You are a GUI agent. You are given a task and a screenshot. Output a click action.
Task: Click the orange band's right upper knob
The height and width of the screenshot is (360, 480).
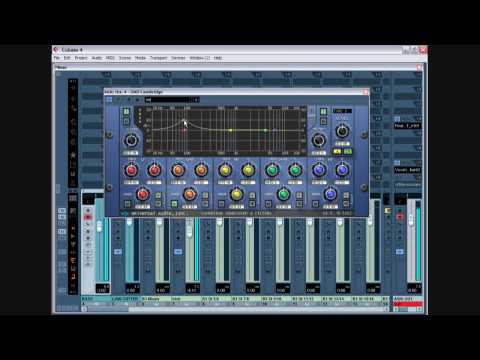pyautogui.click(x=201, y=170)
